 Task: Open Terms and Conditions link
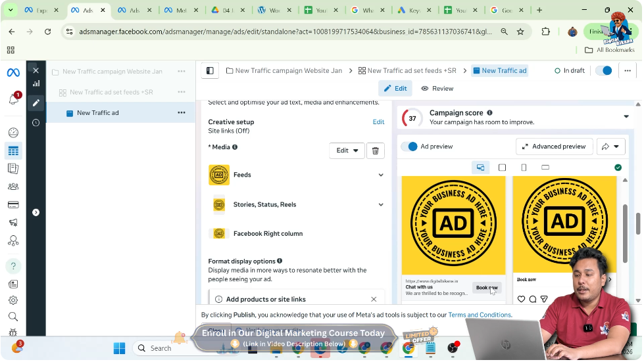point(480,315)
